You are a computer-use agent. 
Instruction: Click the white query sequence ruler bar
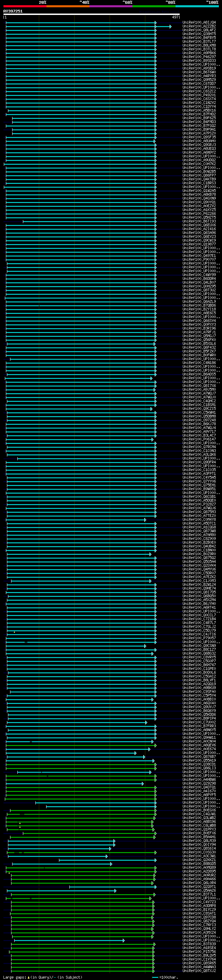point(92,15)
